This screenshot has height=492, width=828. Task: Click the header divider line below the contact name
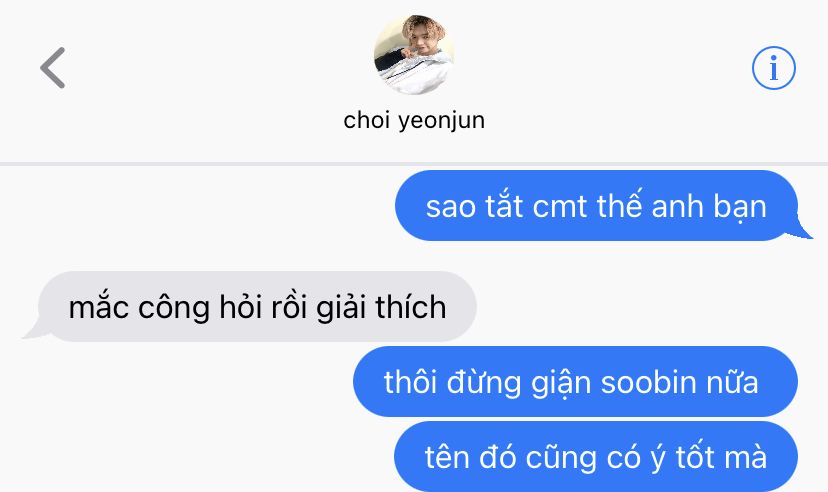click(414, 164)
